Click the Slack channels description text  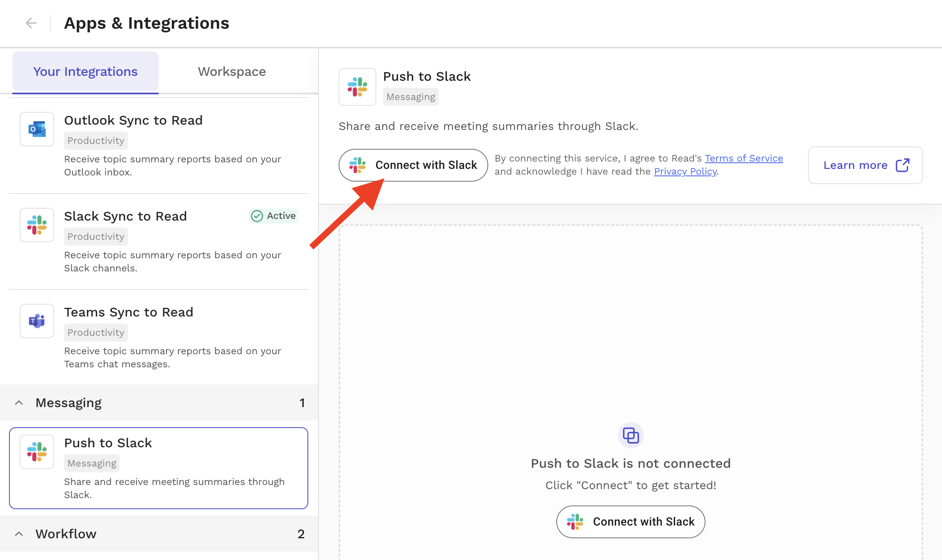(x=173, y=262)
